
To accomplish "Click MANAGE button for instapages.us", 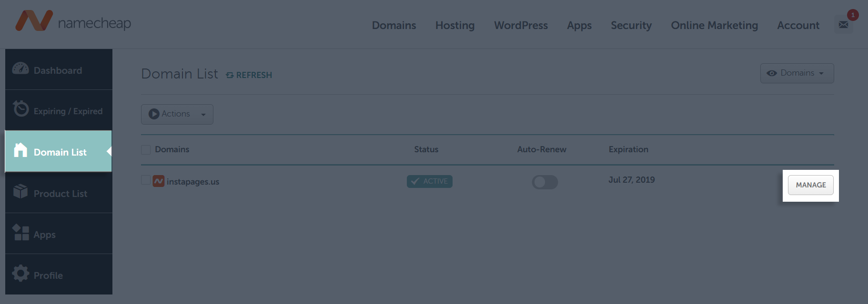I will (811, 185).
